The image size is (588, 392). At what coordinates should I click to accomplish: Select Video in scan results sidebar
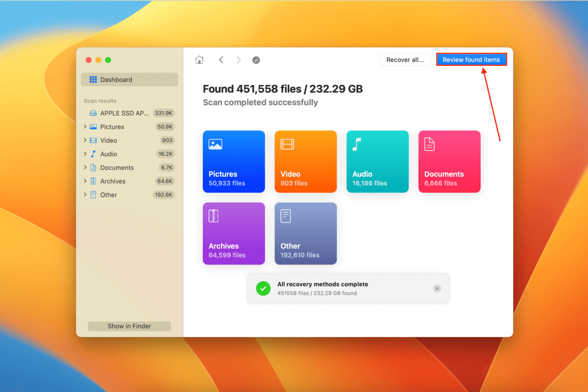(129, 141)
